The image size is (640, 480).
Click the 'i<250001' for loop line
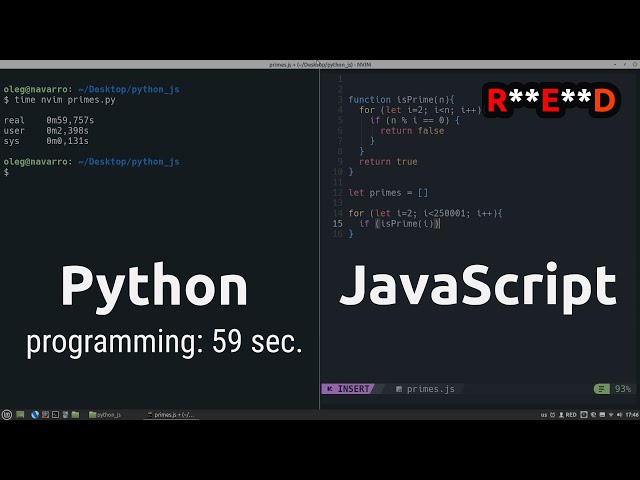tap(425, 213)
